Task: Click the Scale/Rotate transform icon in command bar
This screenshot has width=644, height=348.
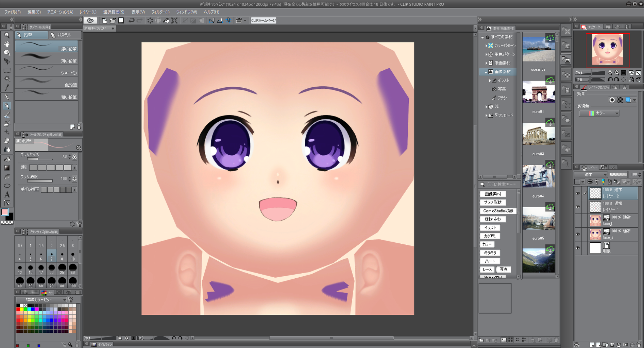Action: coord(174,20)
